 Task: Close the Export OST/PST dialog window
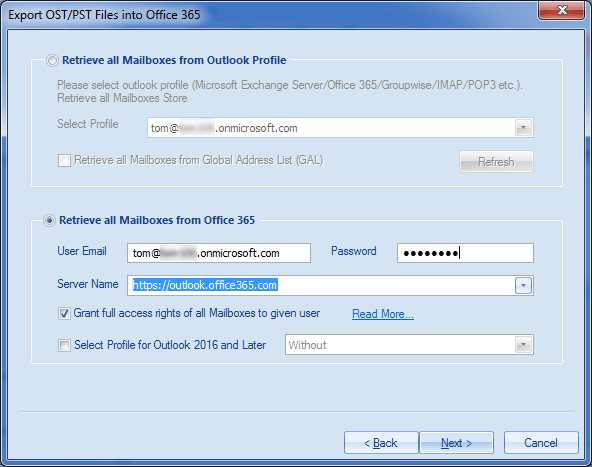pos(561,10)
